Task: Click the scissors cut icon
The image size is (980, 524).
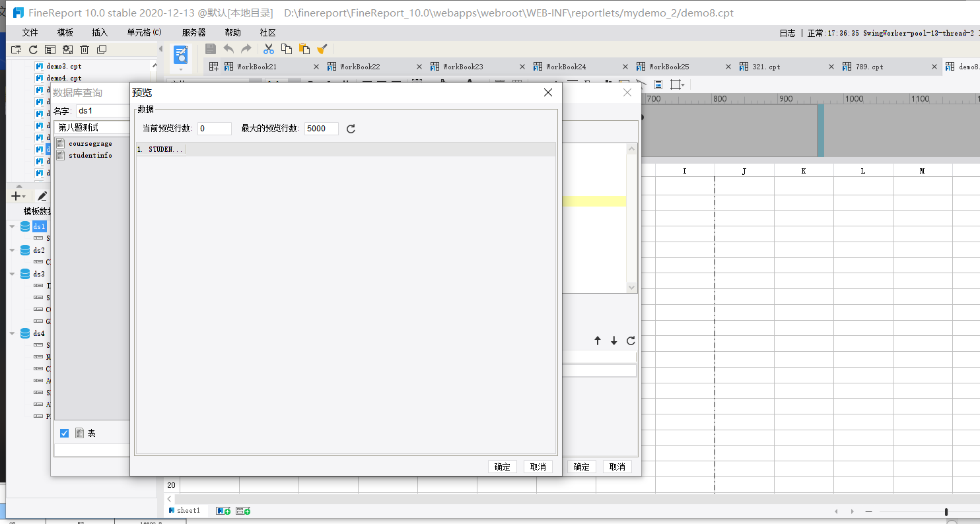Action: coord(269,49)
